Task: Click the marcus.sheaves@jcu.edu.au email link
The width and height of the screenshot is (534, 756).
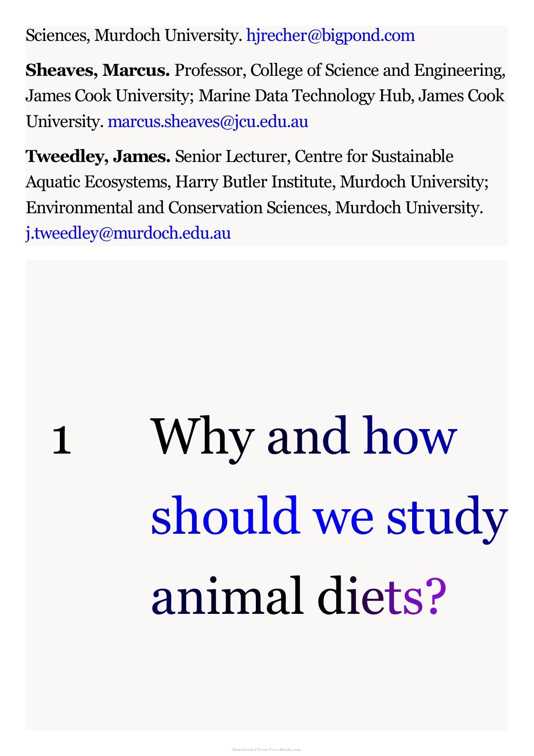Action: click(x=208, y=122)
